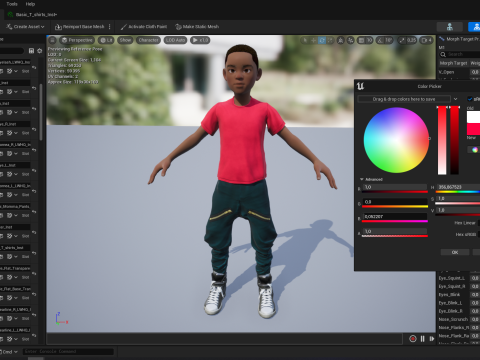Toggle rotation snap 10 degrees

click(x=384, y=40)
